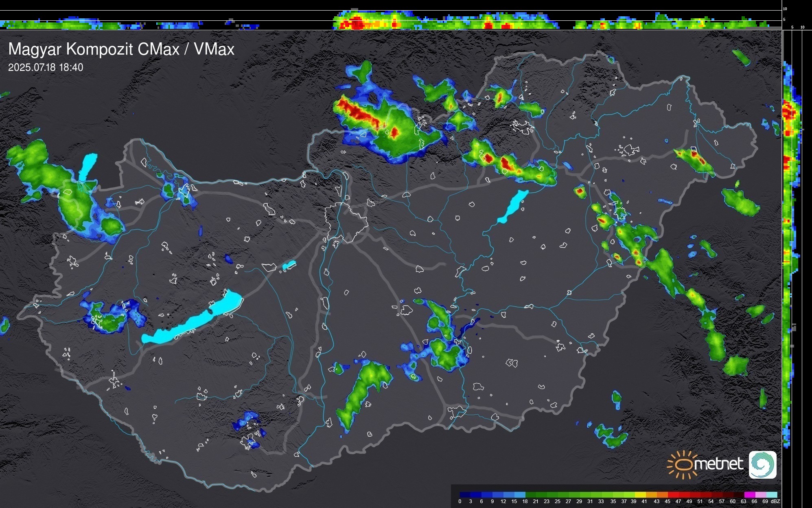The image size is (812, 508).
Task: Click the dark blue 0 dBZ legend swatch
Action: point(465,495)
